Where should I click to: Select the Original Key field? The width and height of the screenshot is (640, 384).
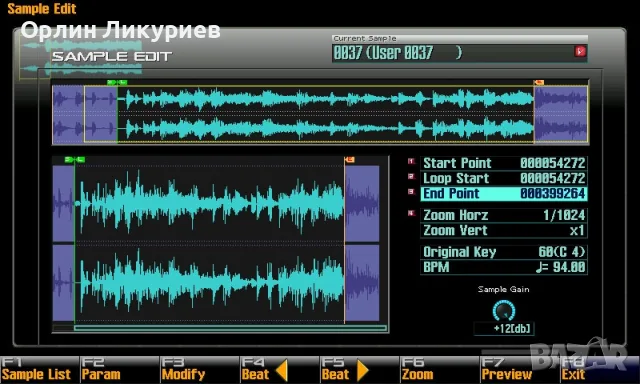(x=504, y=252)
